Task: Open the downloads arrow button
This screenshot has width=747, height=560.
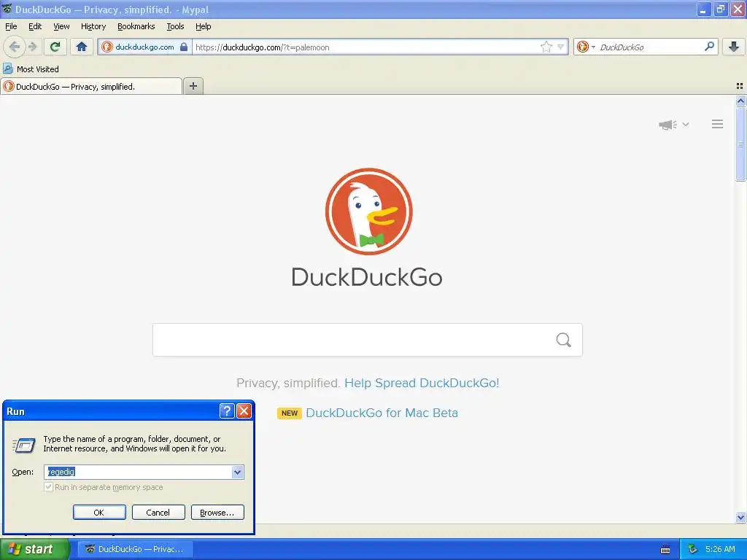Action: (734, 47)
